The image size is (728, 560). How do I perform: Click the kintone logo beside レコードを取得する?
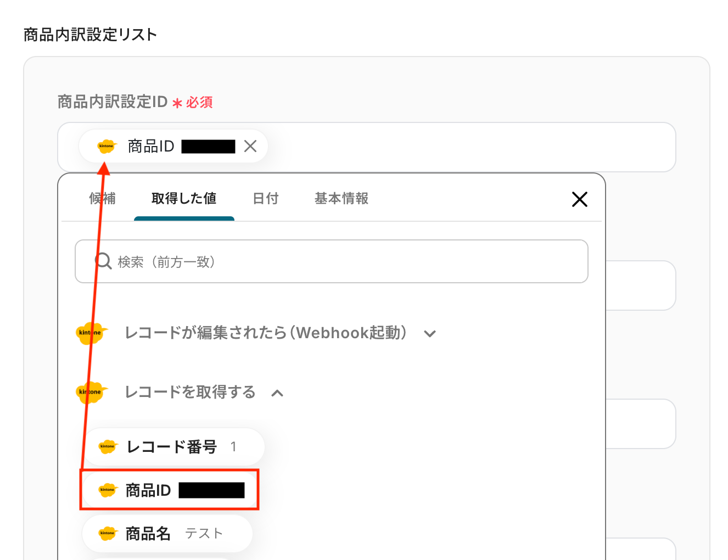[91, 392]
